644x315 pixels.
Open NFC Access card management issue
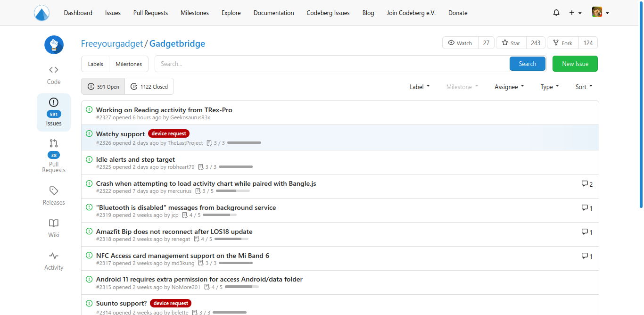click(x=182, y=256)
